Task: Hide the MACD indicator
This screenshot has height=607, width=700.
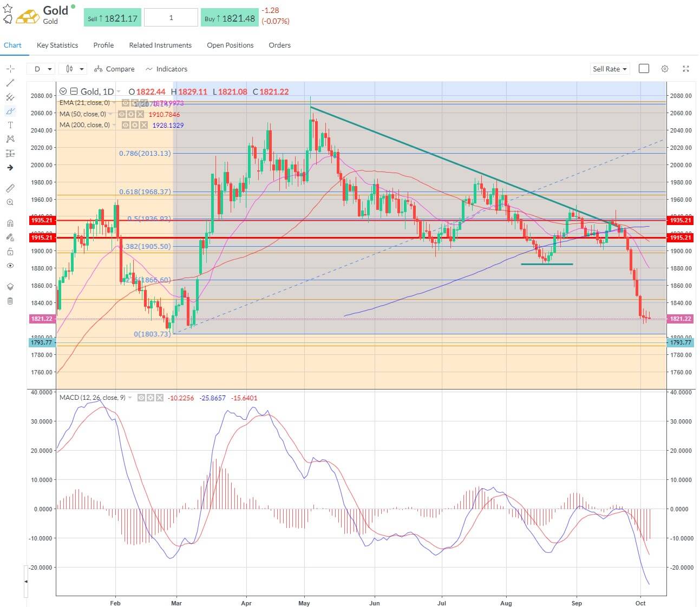Action: click(141, 398)
